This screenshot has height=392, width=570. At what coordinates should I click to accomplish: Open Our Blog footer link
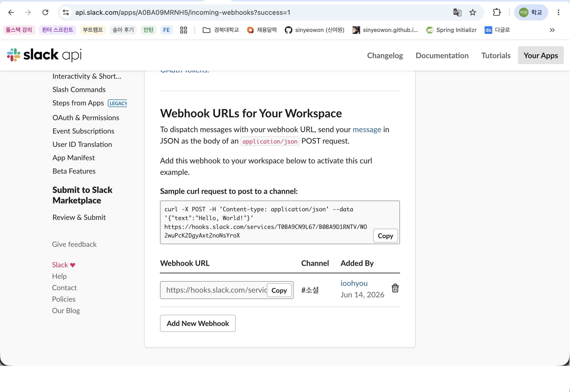tap(66, 311)
